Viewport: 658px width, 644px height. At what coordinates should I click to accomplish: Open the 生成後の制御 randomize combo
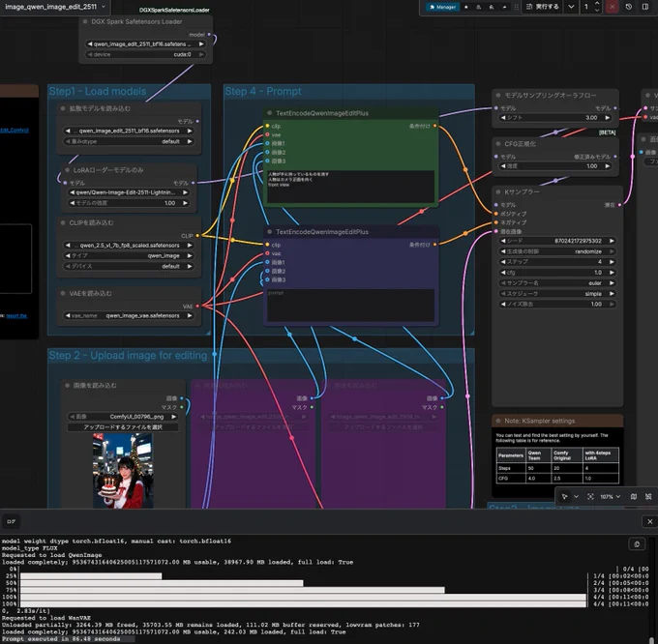click(x=557, y=251)
